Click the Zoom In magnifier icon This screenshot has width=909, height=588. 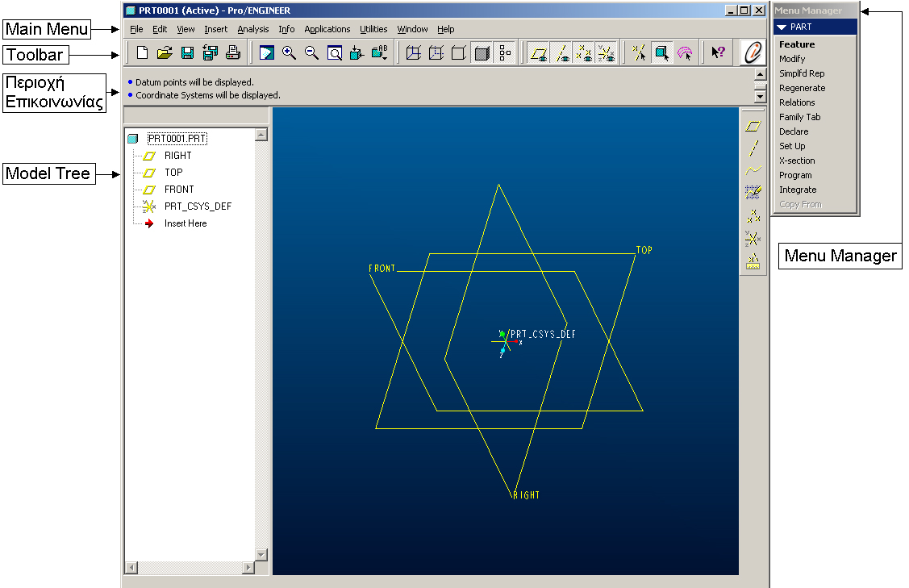pyautogui.click(x=289, y=52)
